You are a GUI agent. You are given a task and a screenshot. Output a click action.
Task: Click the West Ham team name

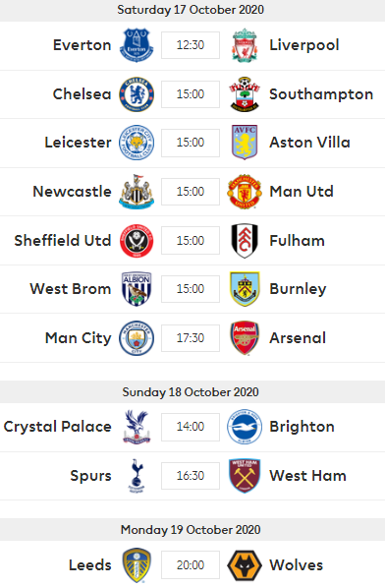pos(307,476)
